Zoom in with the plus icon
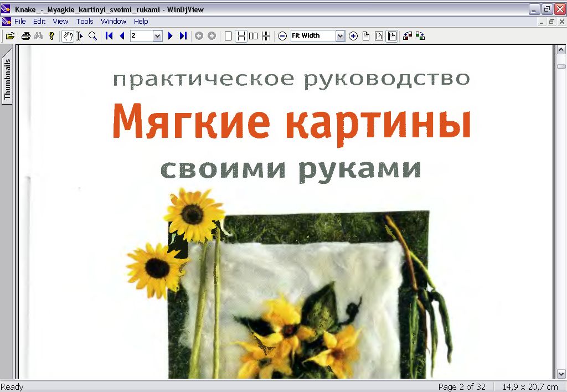This screenshot has height=392, width=567. 353,36
